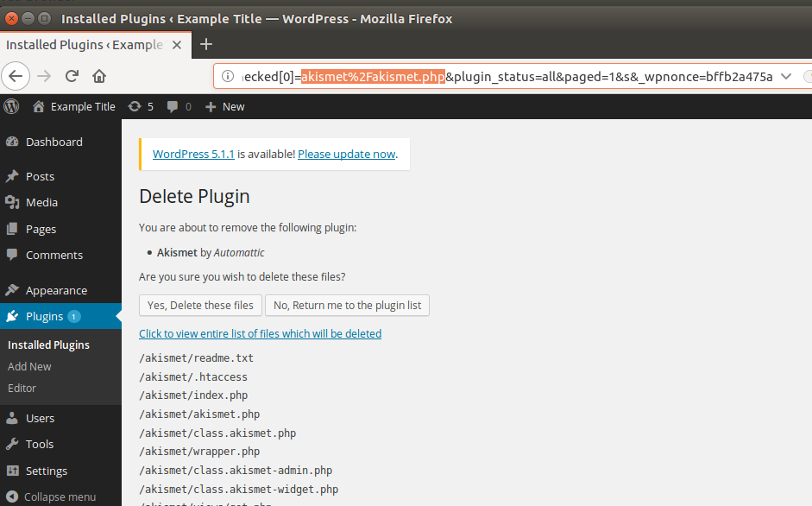The height and width of the screenshot is (506, 812).
Task: Open site information icon in address bar
Action: [x=227, y=76]
